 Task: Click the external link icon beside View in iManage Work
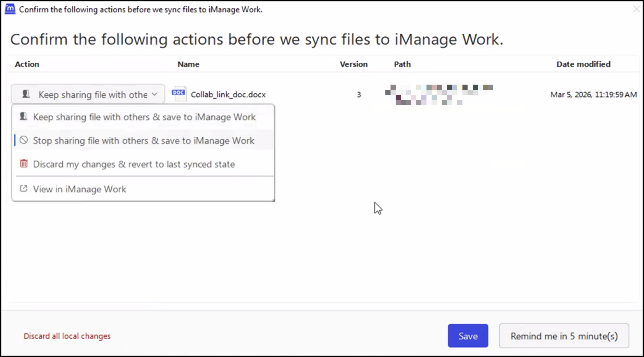(24, 189)
